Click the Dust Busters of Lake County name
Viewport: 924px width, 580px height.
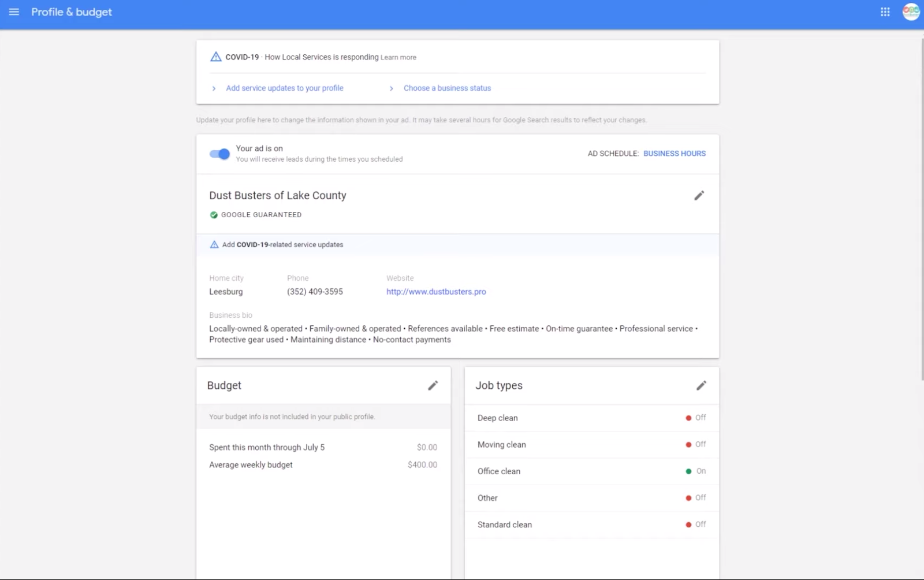click(278, 195)
